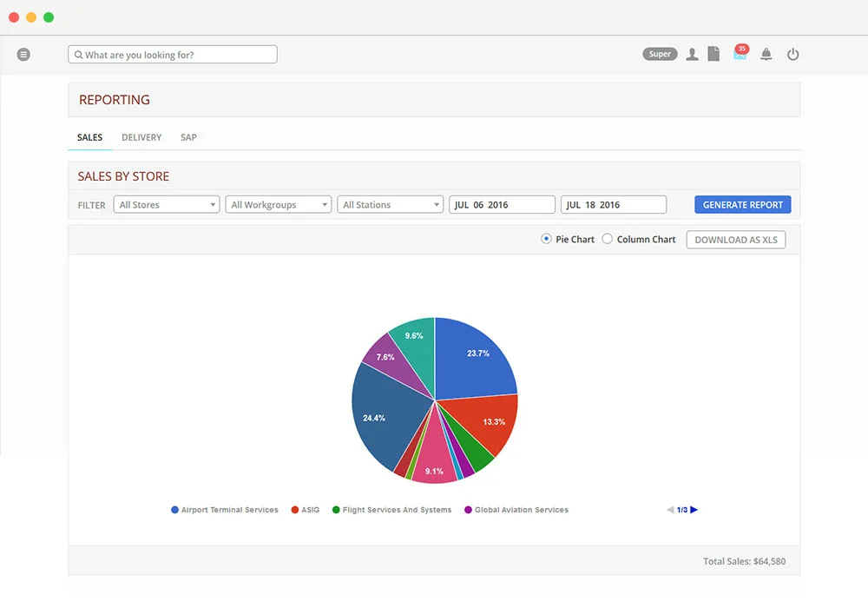The image size is (868, 608).
Task: Select the Pie Chart radio button
Action: pos(546,239)
